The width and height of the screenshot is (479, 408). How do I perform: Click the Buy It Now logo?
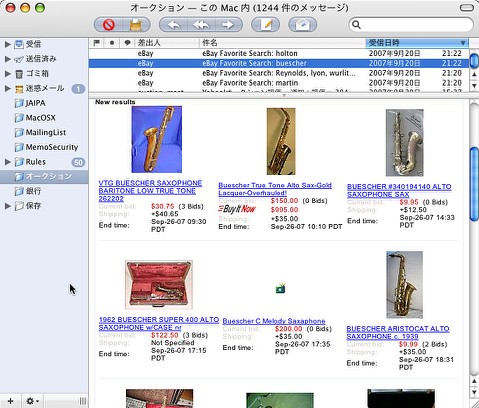coord(237,209)
